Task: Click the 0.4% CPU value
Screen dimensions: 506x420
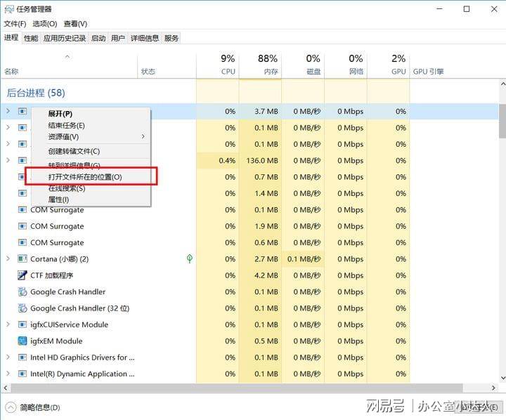Action: pyautogui.click(x=227, y=160)
